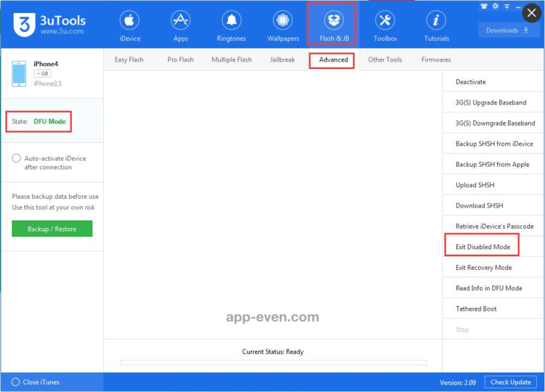Open the iDevice section
The image size is (545, 392).
click(129, 26)
